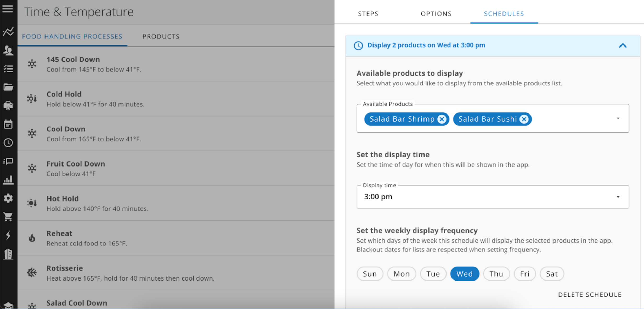Toggle Wednesday frequency day selector

point(465,273)
